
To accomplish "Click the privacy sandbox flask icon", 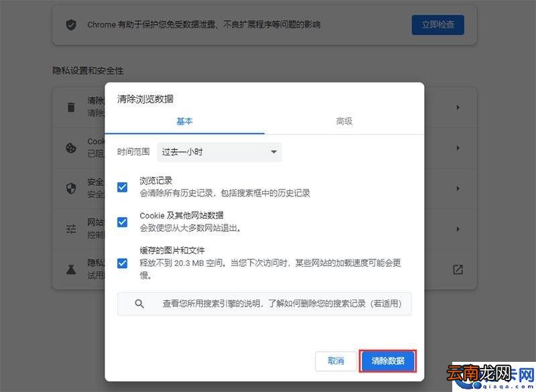I will point(71,269).
